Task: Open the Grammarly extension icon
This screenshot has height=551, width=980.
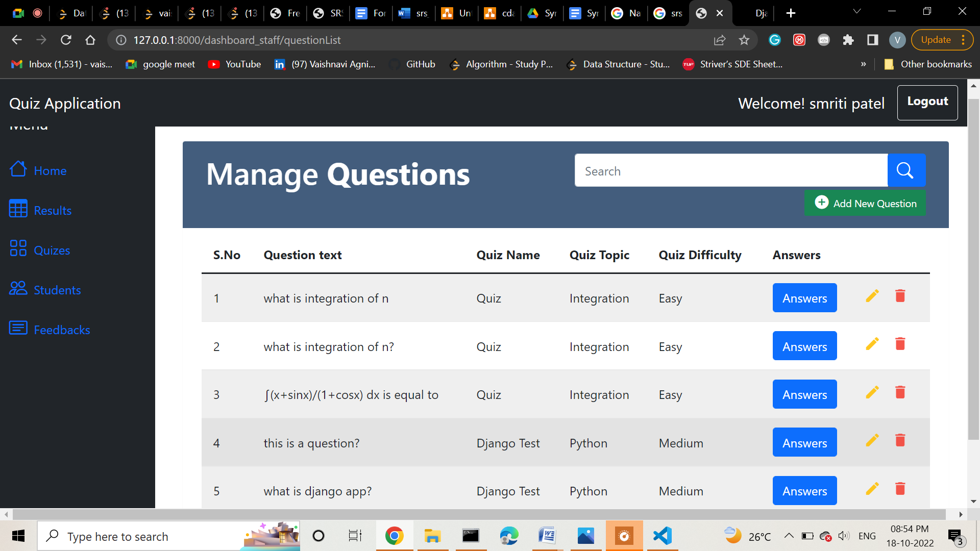Action: pyautogui.click(x=775, y=40)
